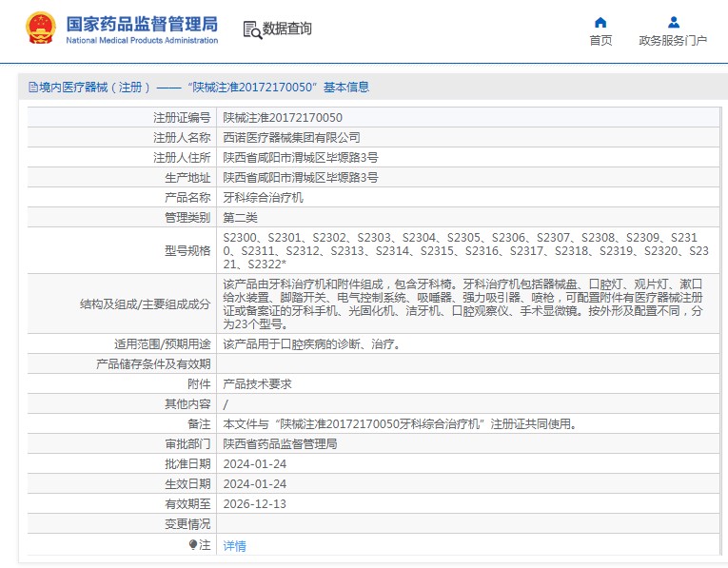Click the product composition description paragraph
728x568 pixels.
462,304
